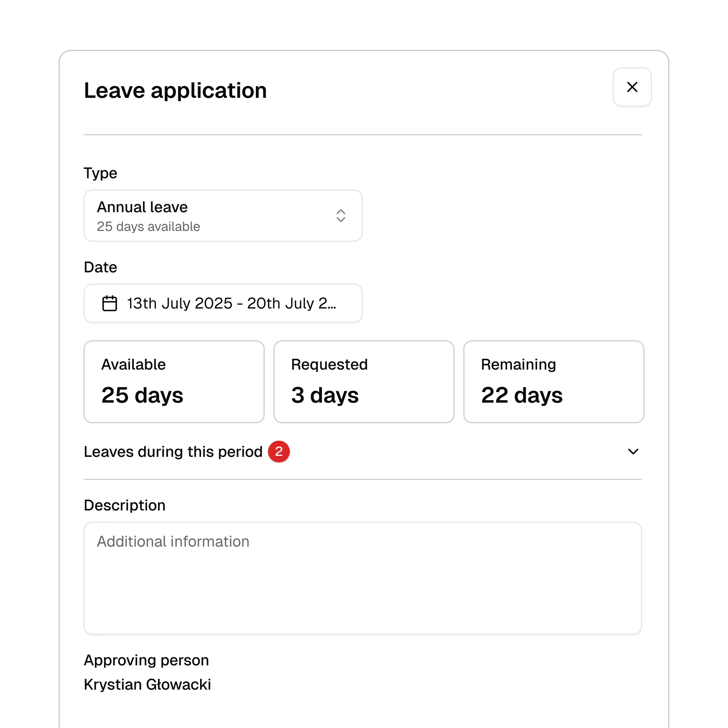Click the red badge showing 2 leaves

279,452
